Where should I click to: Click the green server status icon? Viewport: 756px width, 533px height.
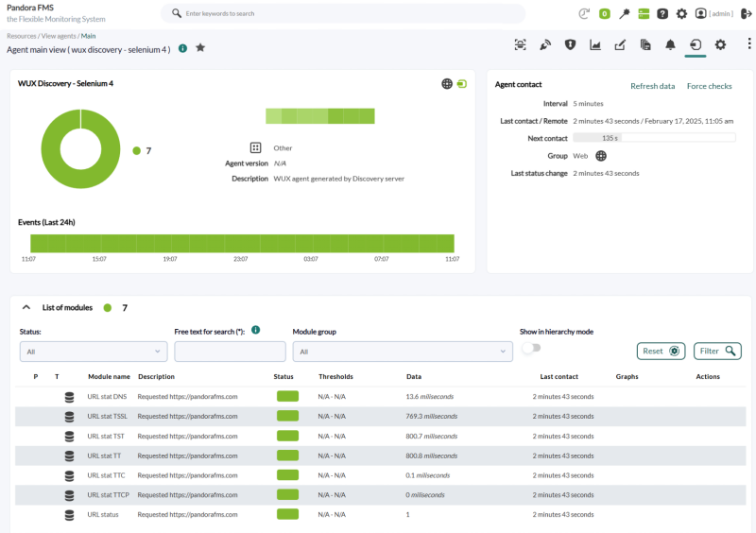(x=644, y=13)
